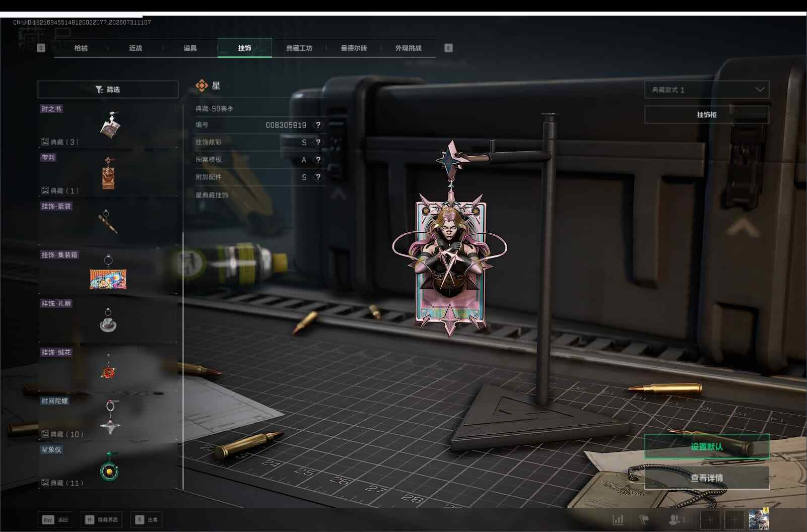Select the 审判 charm in the list
The image size is (807, 532).
click(x=109, y=174)
